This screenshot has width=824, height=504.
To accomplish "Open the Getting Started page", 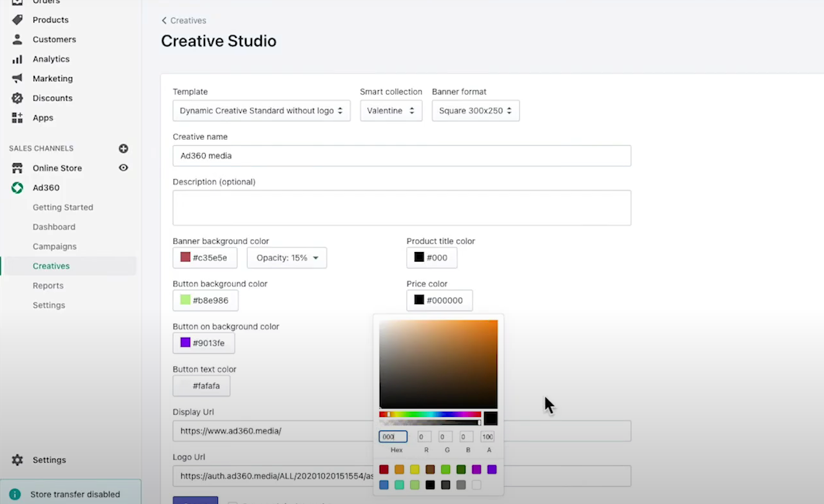I will click(63, 207).
